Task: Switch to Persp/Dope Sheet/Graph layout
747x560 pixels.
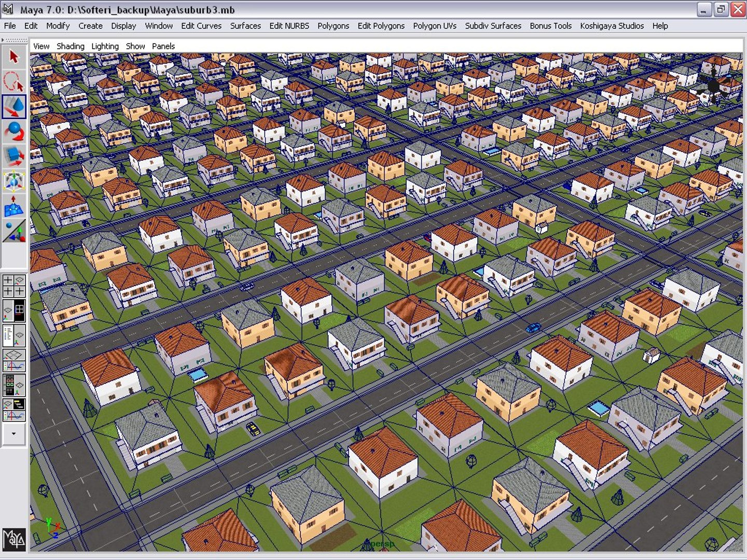Action: 14,410
